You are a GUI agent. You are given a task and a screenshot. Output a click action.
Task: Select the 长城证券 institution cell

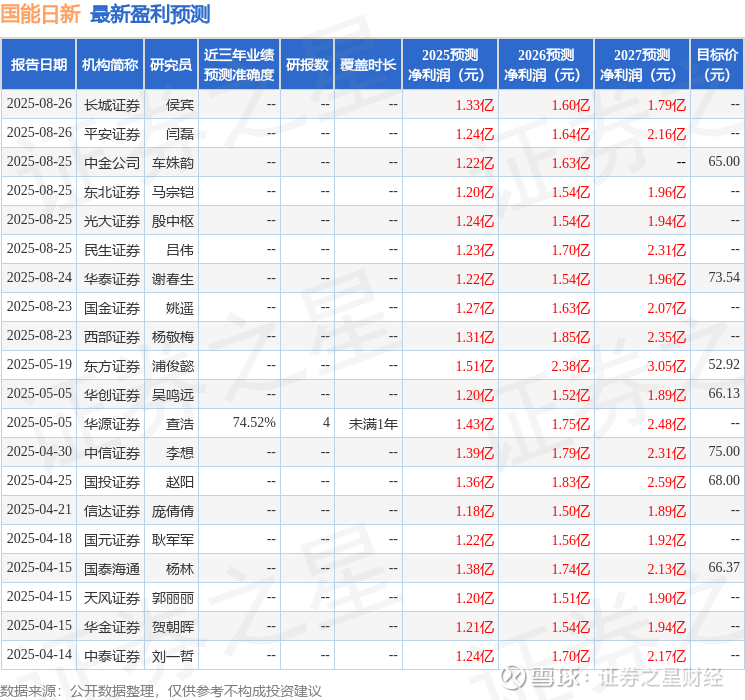point(112,105)
